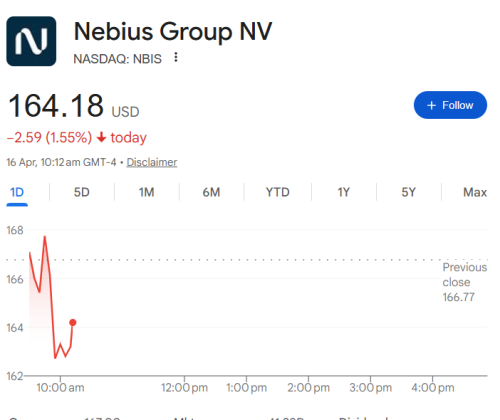Show the 6M chart range
500x420 pixels.
click(x=211, y=192)
